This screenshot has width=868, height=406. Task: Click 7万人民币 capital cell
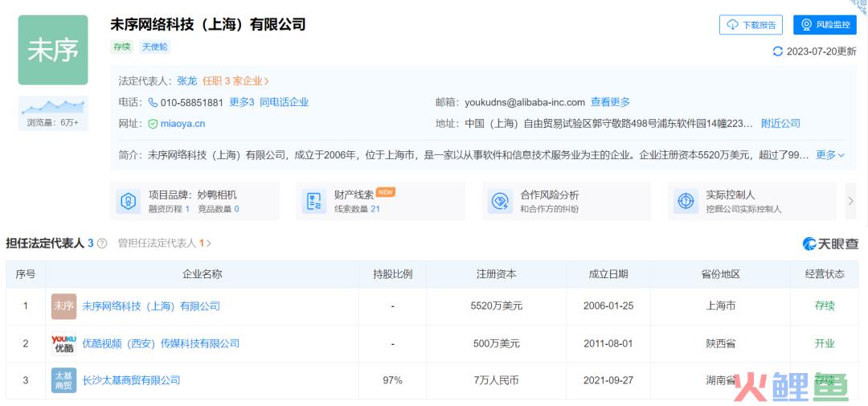[x=496, y=380]
